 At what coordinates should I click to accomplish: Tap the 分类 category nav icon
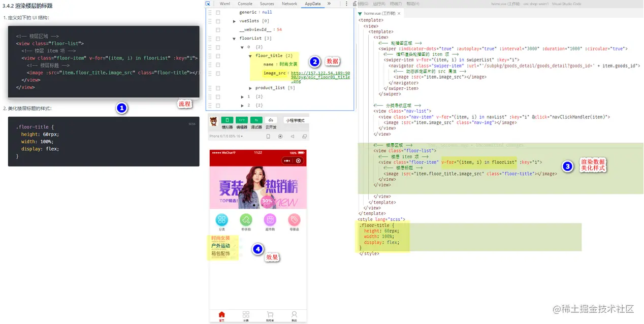(222, 220)
